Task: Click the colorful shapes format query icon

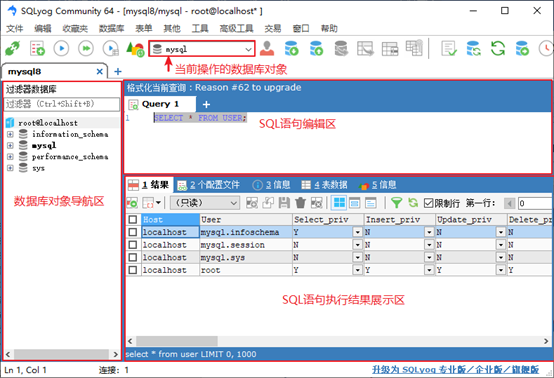Action: point(135,49)
